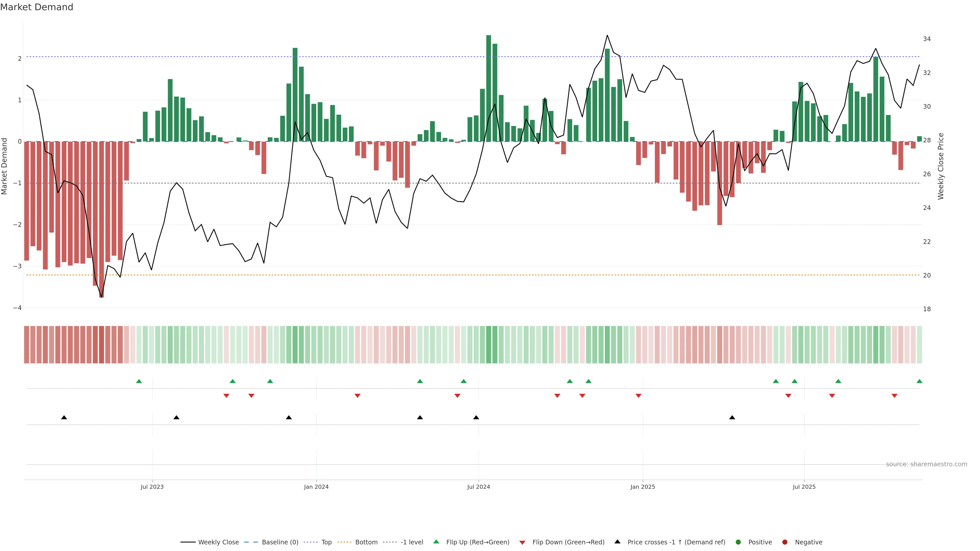Click the Jul 2025 x-axis label
The height and width of the screenshot is (551, 980).
pyautogui.click(x=804, y=487)
